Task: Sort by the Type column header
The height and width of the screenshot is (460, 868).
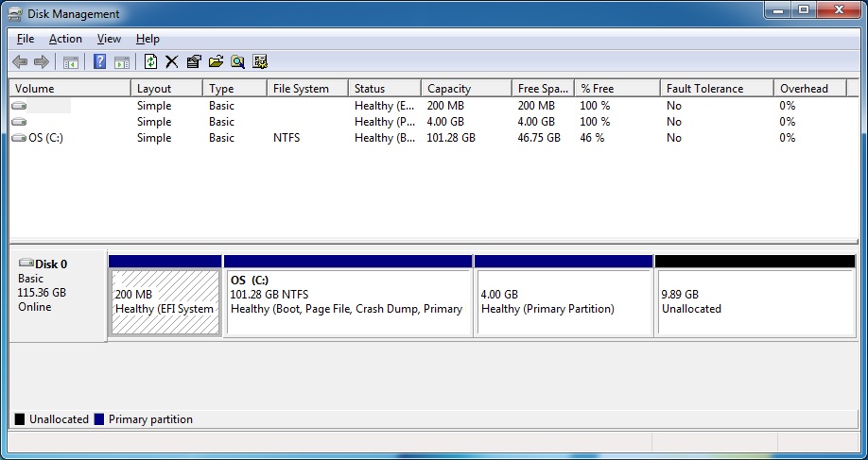Action: (234, 89)
